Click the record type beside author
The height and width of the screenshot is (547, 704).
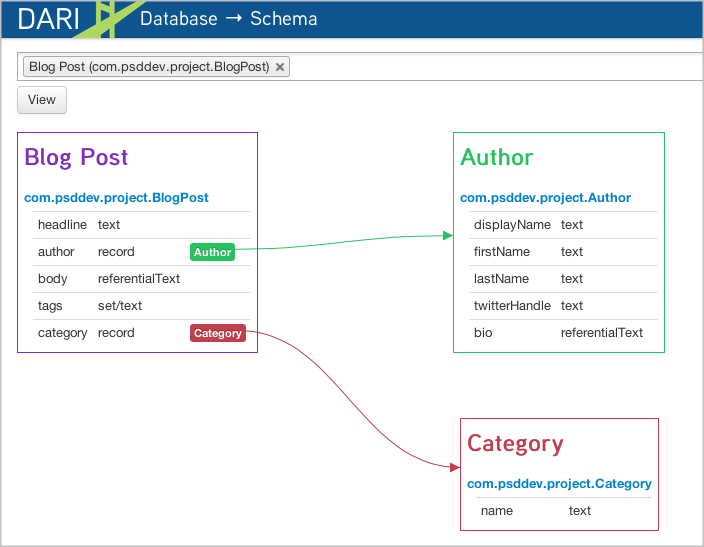pyautogui.click(x=116, y=252)
